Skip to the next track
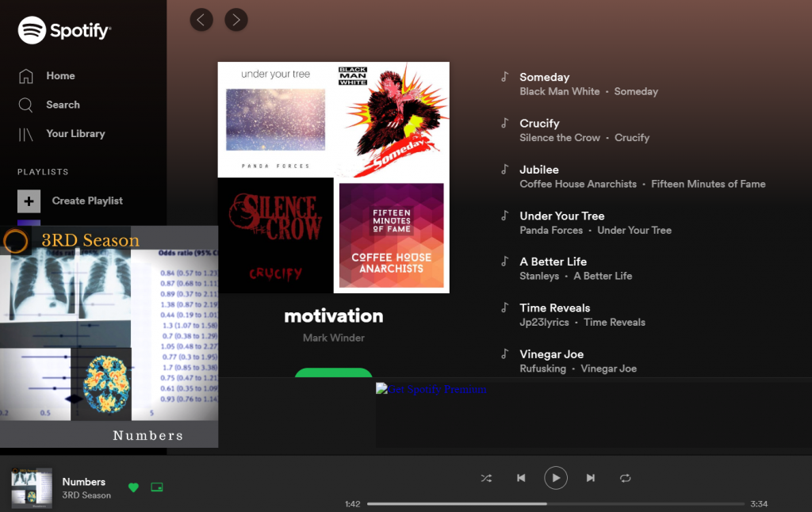 [x=590, y=478]
